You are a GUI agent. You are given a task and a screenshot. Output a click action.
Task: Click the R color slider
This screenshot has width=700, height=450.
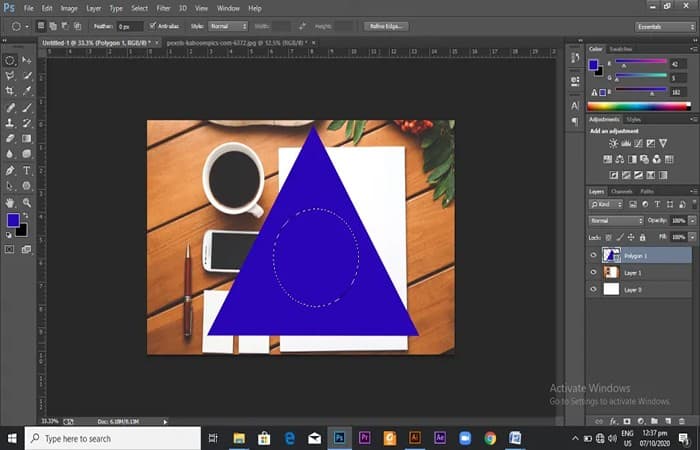[641, 63]
